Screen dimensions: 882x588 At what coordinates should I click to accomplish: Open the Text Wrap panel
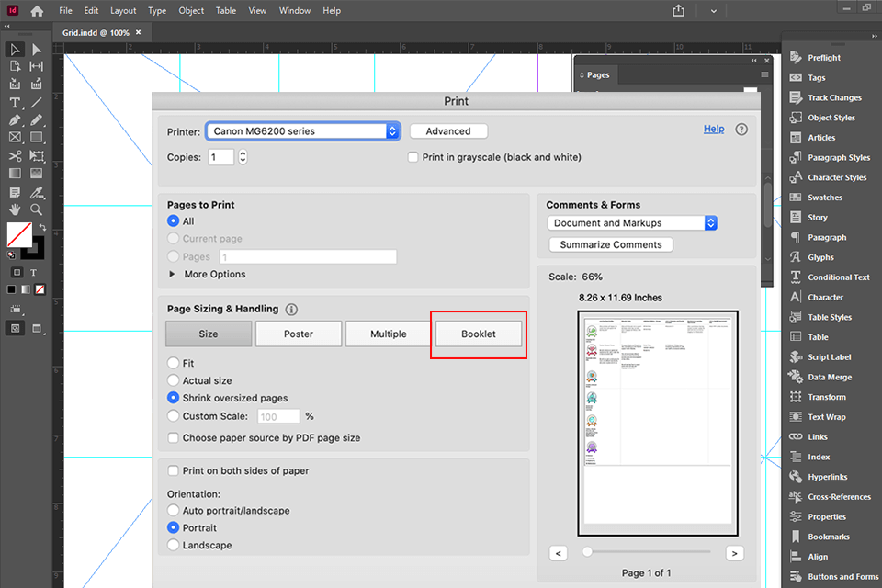click(x=826, y=417)
